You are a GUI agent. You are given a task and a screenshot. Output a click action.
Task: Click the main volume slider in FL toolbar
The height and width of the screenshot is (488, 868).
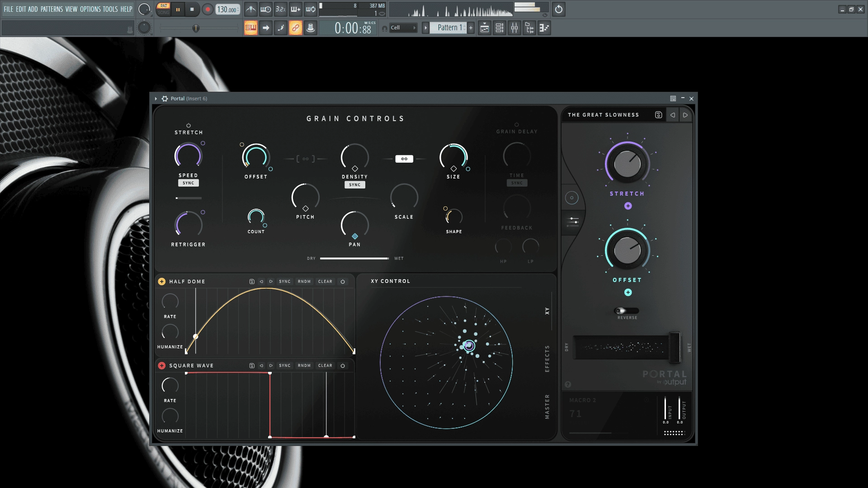point(199,28)
